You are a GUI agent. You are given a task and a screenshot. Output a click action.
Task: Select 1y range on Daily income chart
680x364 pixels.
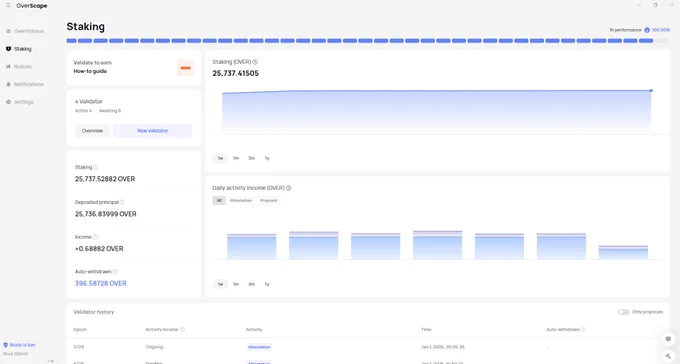pos(267,284)
